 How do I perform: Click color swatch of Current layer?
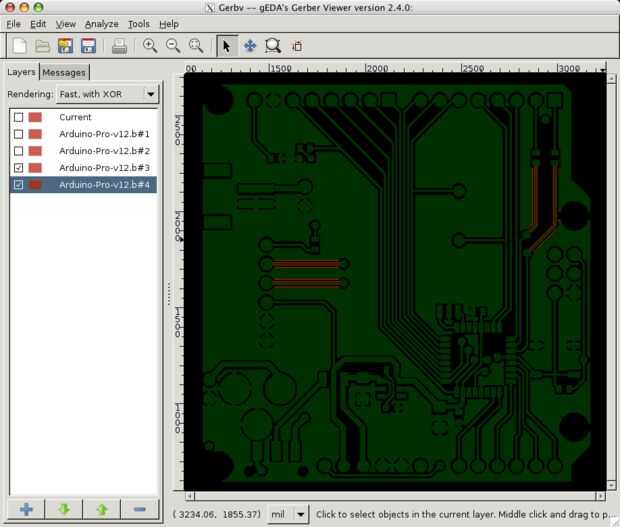pos(35,117)
